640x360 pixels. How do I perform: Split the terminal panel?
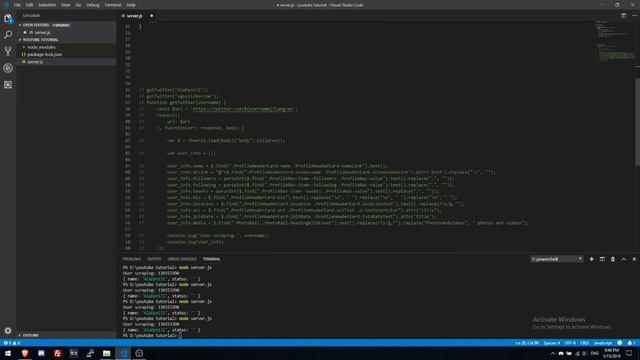click(602, 259)
